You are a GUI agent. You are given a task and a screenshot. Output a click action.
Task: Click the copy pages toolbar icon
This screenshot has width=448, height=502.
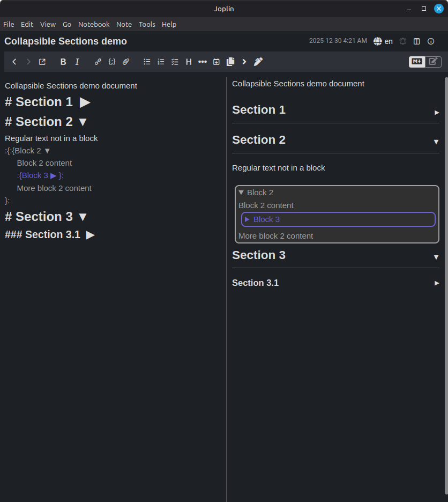click(x=230, y=62)
